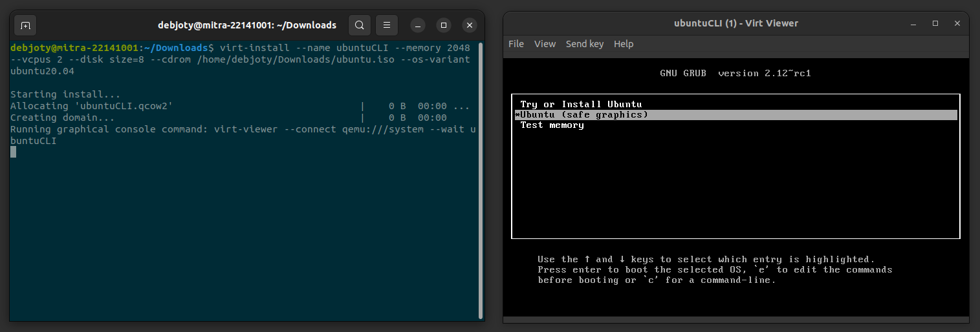
Task: Open the Help menu in Virt Viewer
Action: pos(624,44)
